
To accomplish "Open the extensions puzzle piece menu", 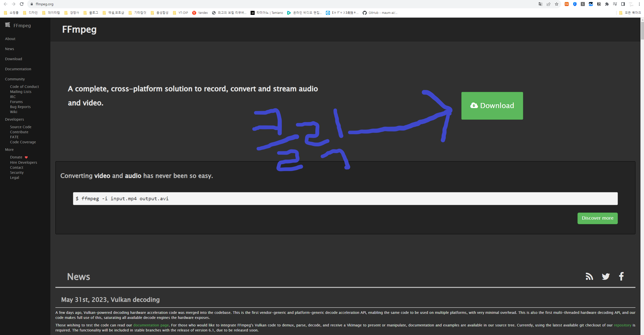I will click(607, 4).
